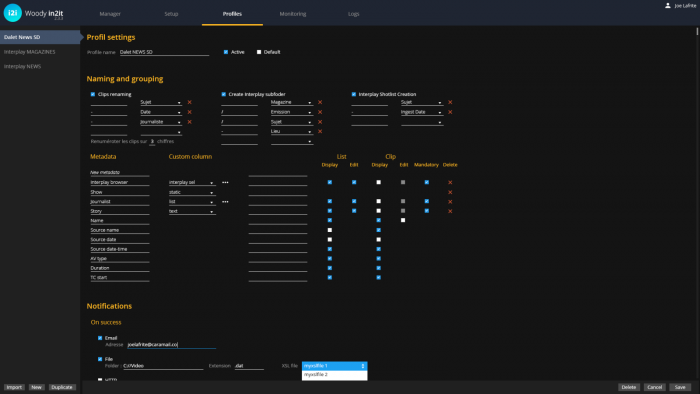This screenshot has height=394, width=700.
Task: Delete the Journalist metadata row
Action: tap(450, 202)
